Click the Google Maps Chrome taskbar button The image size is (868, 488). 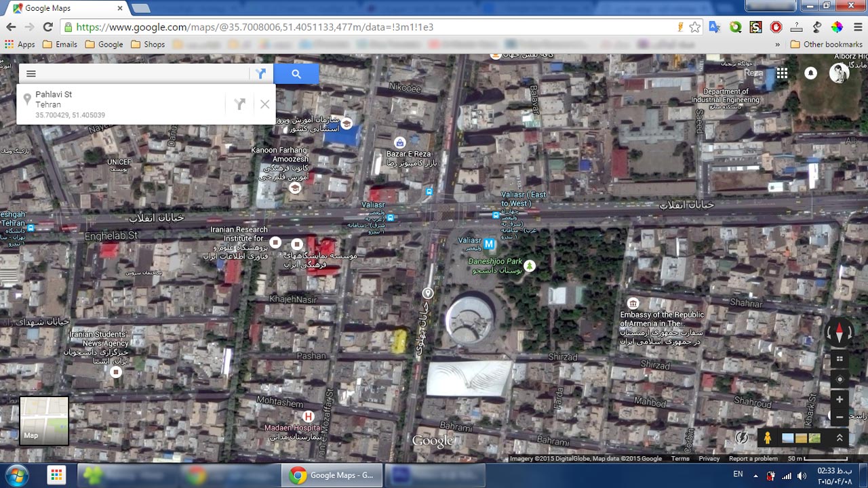tap(332, 475)
